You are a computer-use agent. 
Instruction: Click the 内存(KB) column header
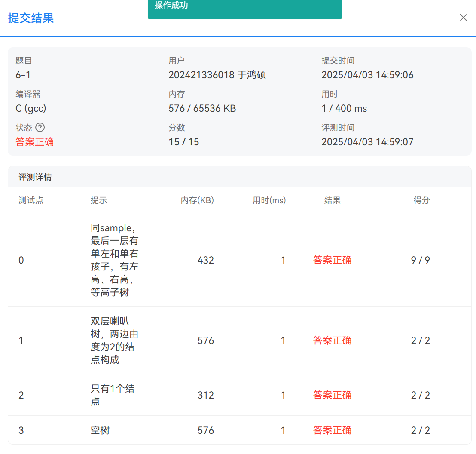(197, 200)
